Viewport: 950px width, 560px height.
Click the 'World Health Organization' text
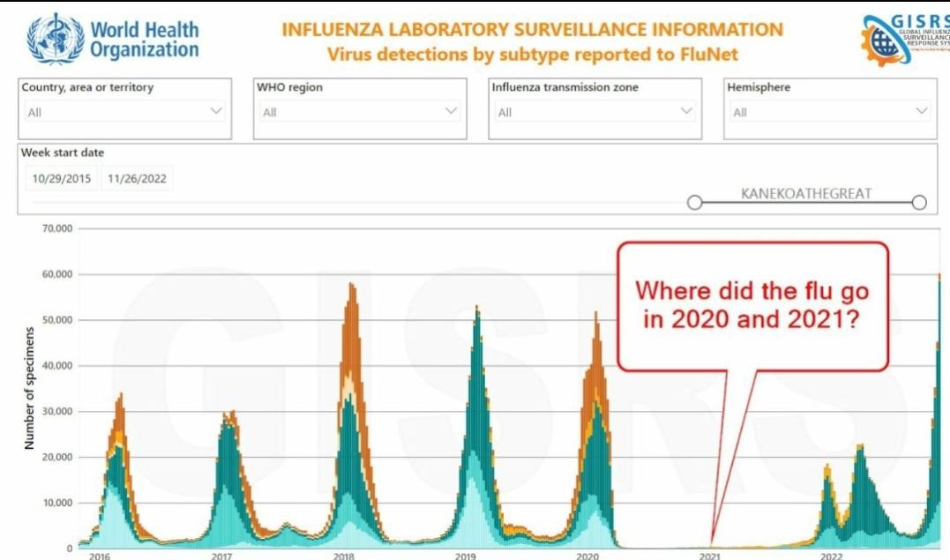[x=144, y=40]
